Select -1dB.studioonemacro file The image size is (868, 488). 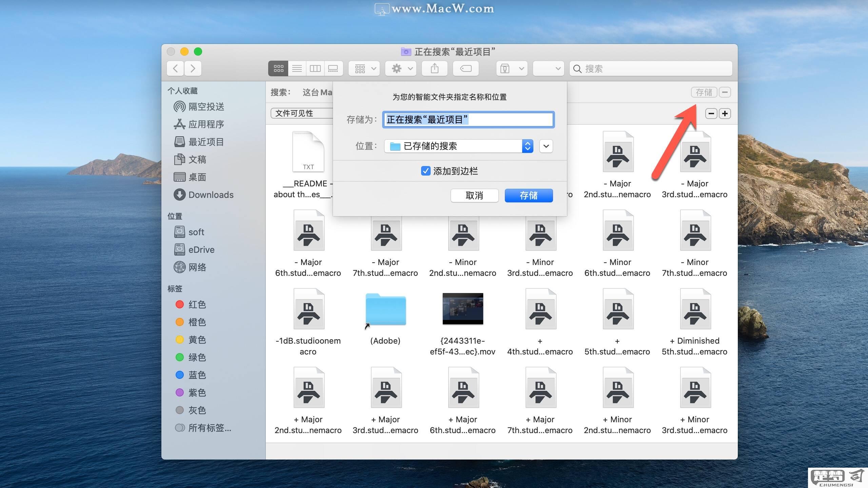(308, 309)
